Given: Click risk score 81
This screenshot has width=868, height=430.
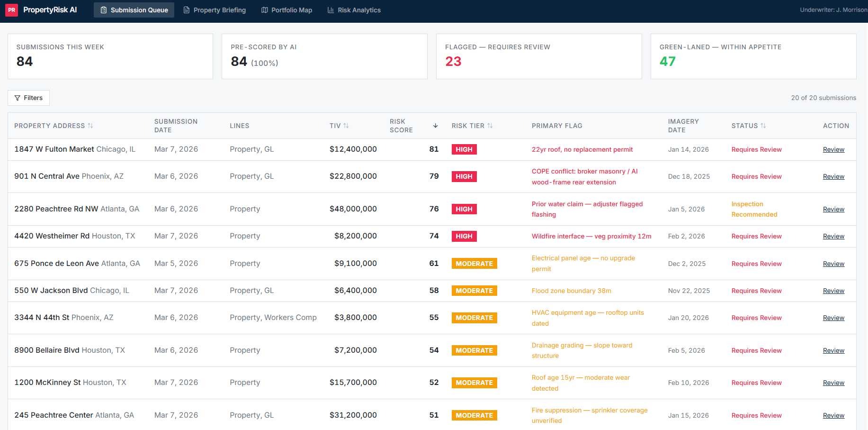Looking at the screenshot, I should tap(434, 149).
